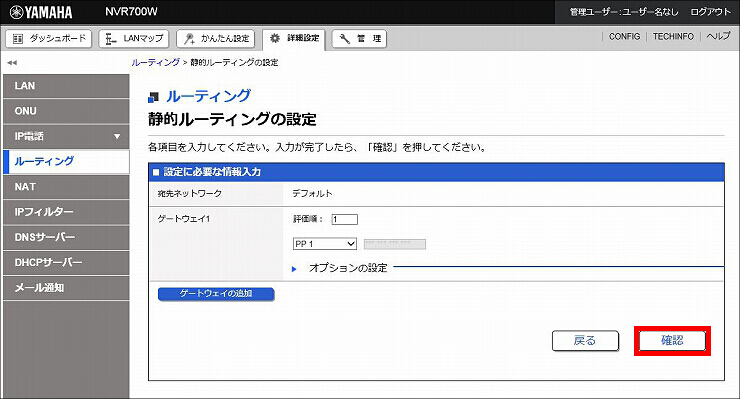The height and width of the screenshot is (399, 740).
Task: Click the ゲートウェイの追加 button
Action: 216,294
